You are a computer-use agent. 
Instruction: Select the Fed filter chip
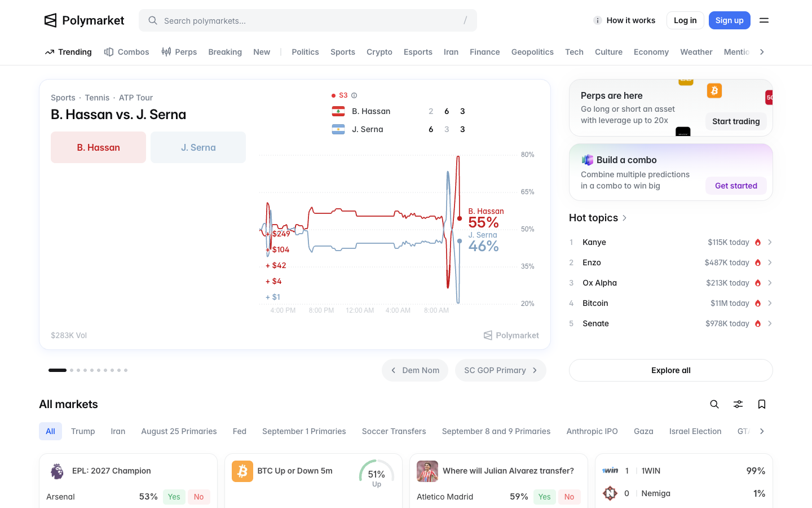tap(240, 431)
